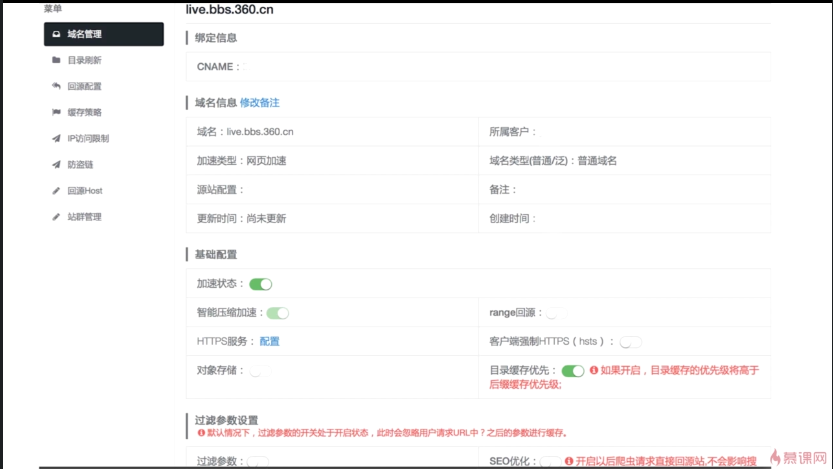This screenshot has height=469, width=833.
Task: Click the pencil icon beside 站群管理
Action: coord(56,216)
